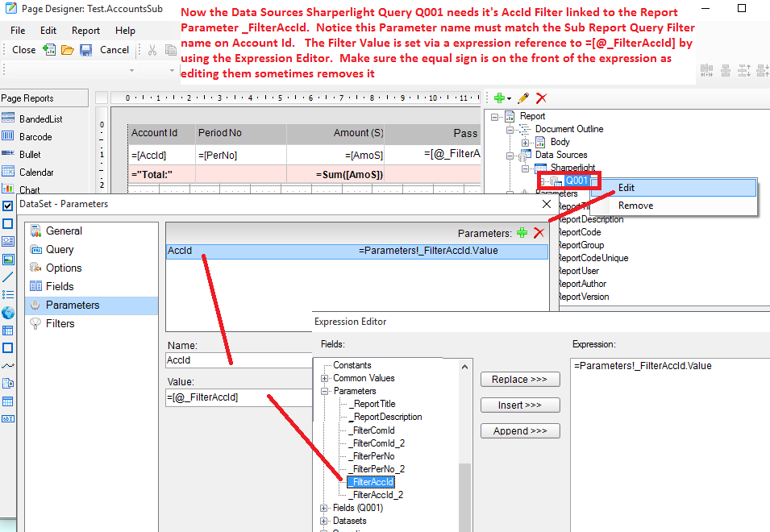Click the Replace >>> button
This screenshot has width=770, height=532.
(x=519, y=380)
